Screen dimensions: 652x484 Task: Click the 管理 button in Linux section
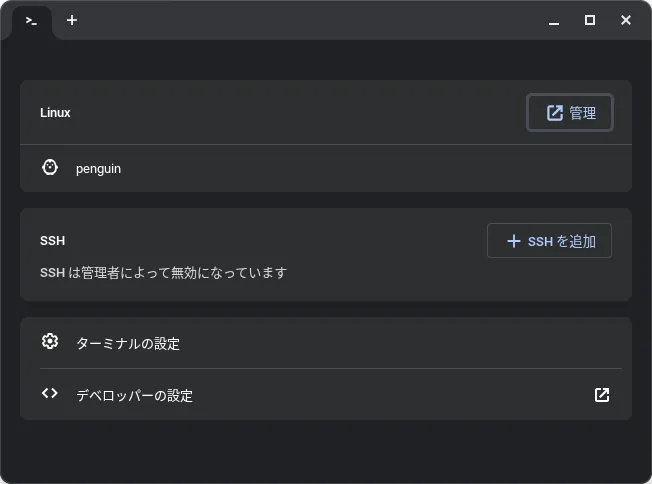570,113
